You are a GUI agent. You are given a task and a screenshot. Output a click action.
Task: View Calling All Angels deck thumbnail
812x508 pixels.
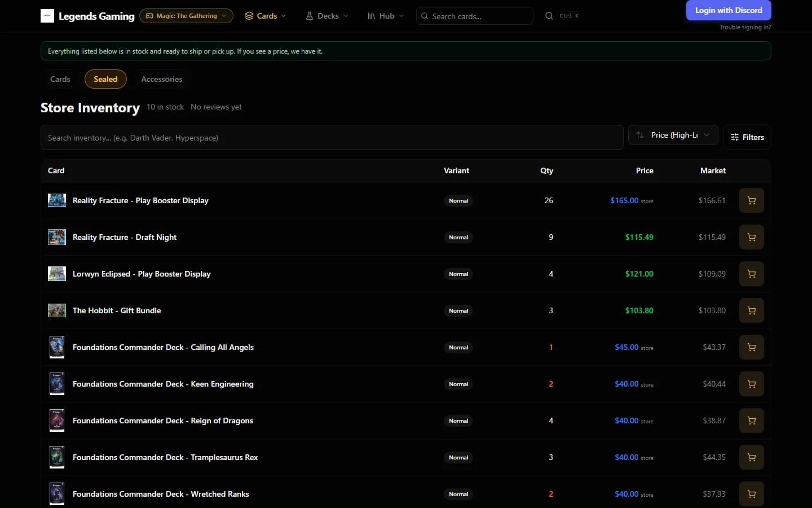pyautogui.click(x=57, y=347)
